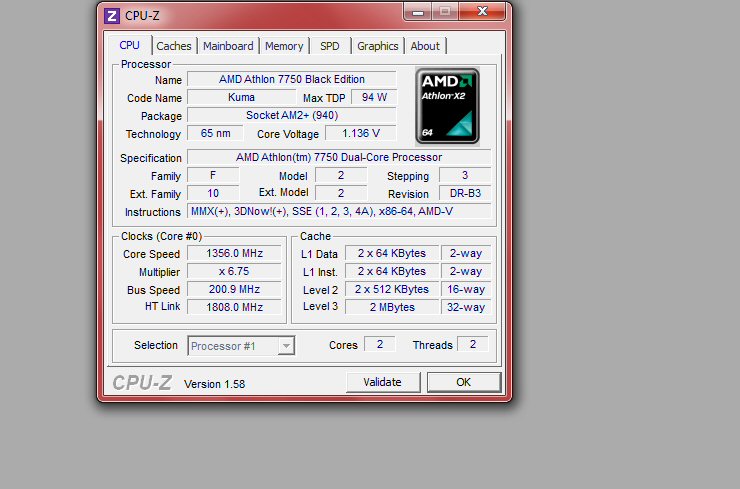Click the Package value 'Socket AM2+ (940)'
This screenshot has width=740, height=489.
click(x=292, y=115)
